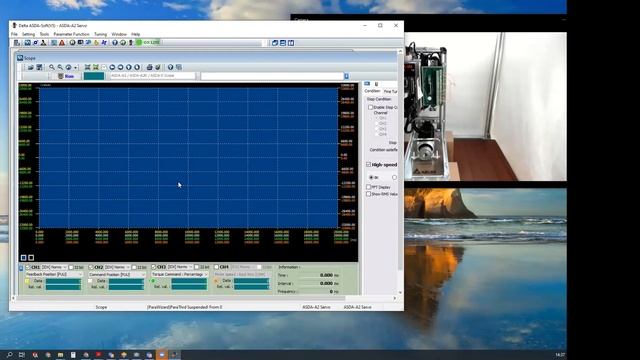Click the help question mark icon in Scope toolbar
Viewport: 640px width, 360px height.
click(x=170, y=67)
